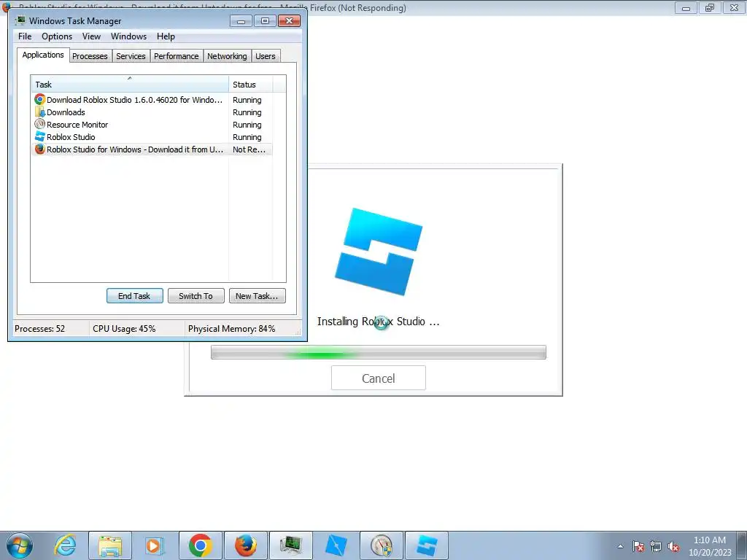Select the Roblox Studio task row
The height and width of the screenshot is (560, 747).
pyautogui.click(x=152, y=136)
